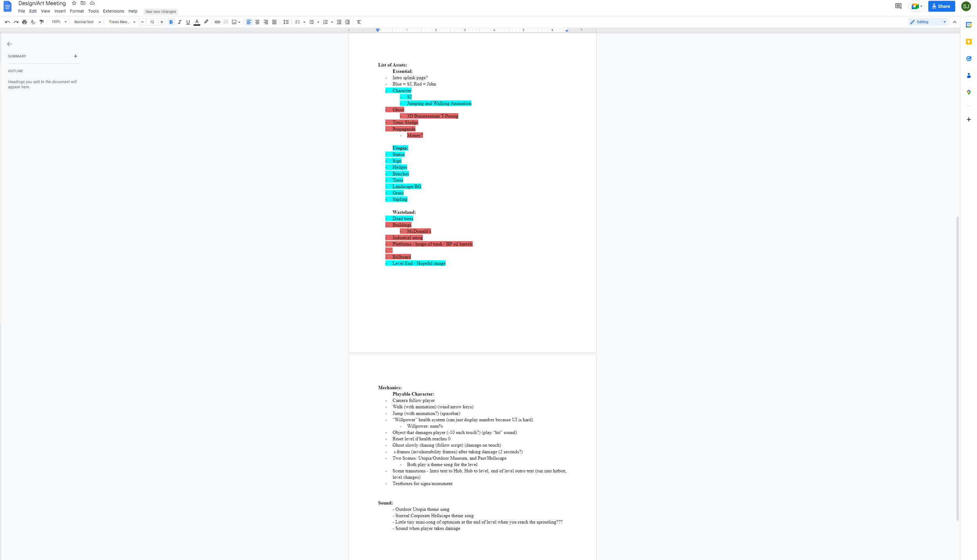This screenshot has height=560, width=977.
Task: Open the Extensions menu
Action: click(113, 11)
